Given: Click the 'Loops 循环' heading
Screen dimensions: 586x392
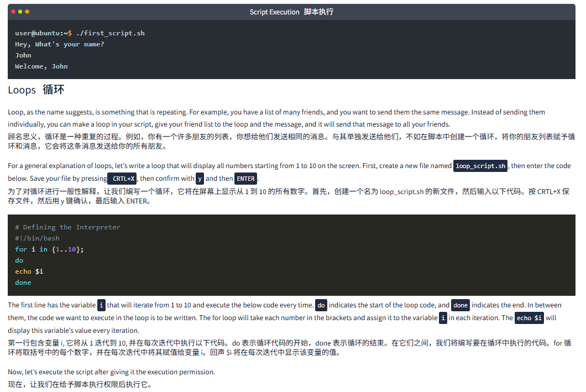Looking at the screenshot, I should coord(36,90).
